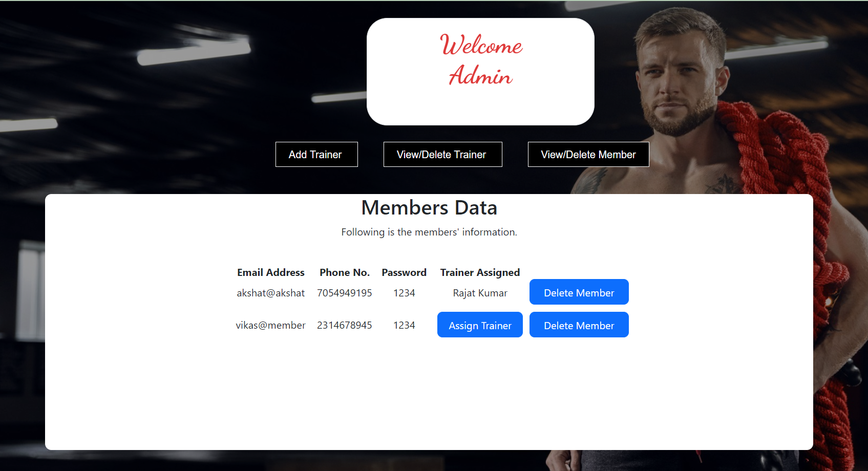Open the View/Delete Trainer page

442,154
